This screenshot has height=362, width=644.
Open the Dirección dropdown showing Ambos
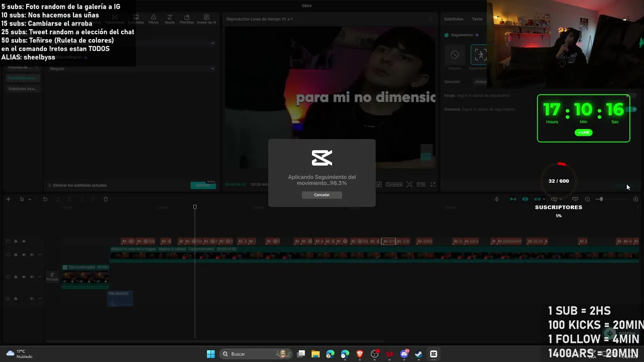[x=481, y=81]
